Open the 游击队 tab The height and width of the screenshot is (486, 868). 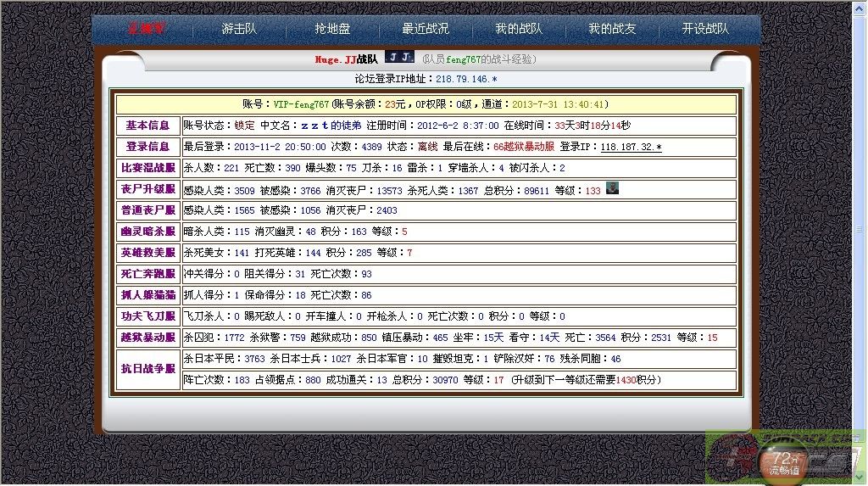(239, 29)
